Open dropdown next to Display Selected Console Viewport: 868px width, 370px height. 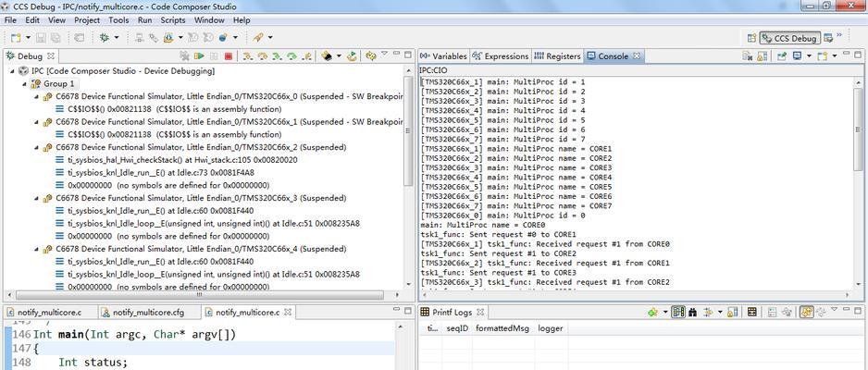point(810,55)
